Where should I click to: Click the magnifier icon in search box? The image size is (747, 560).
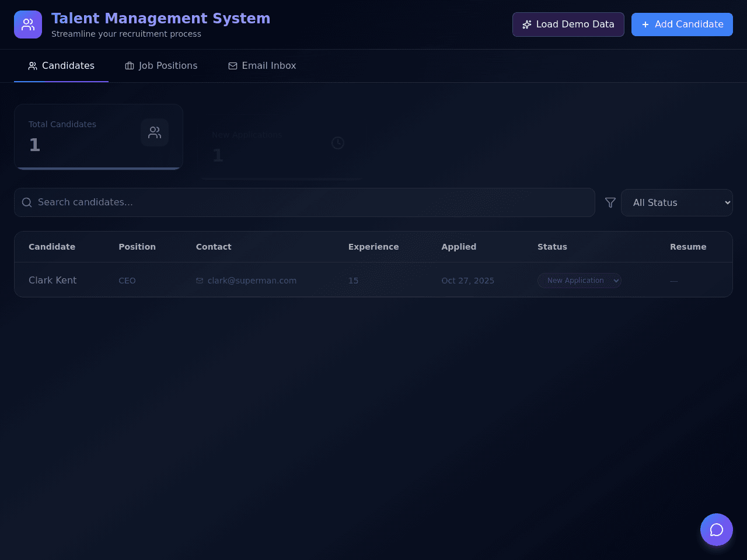click(27, 202)
